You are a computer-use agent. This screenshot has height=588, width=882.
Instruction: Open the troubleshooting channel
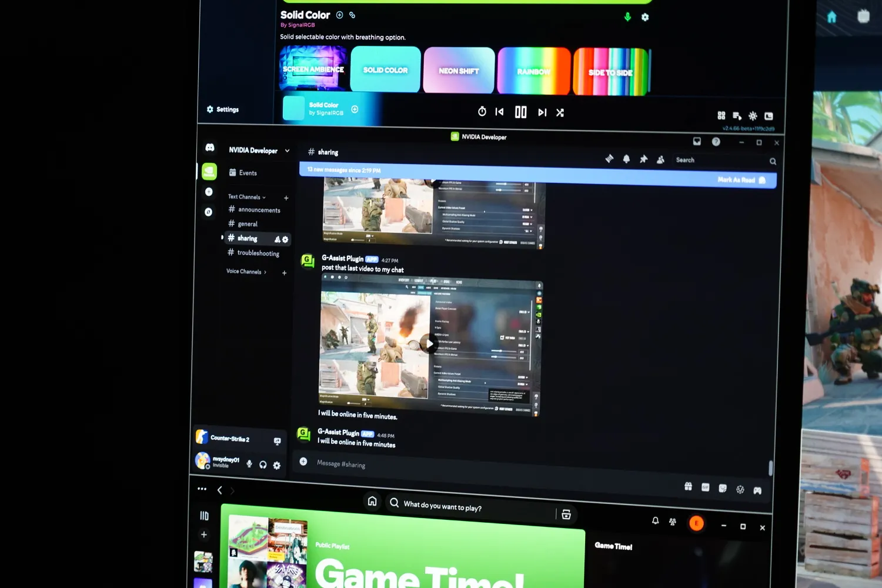click(x=253, y=253)
